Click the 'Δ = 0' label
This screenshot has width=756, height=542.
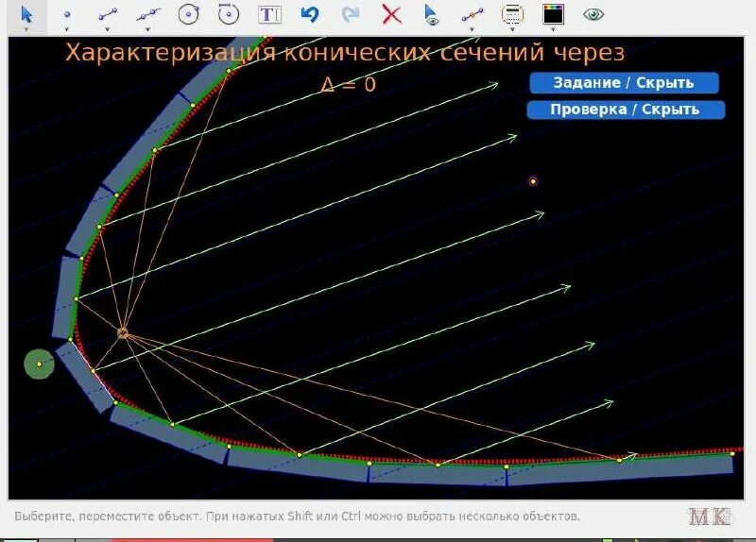point(348,85)
